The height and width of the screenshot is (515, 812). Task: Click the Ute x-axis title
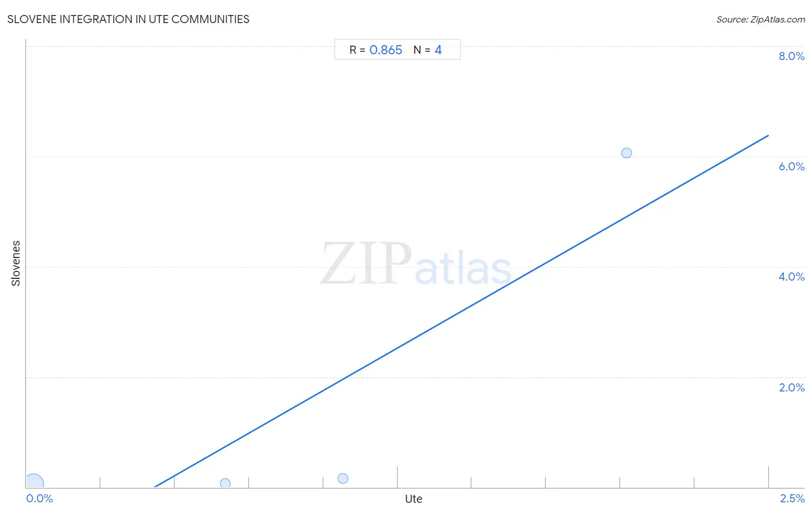click(x=414, y=499)
